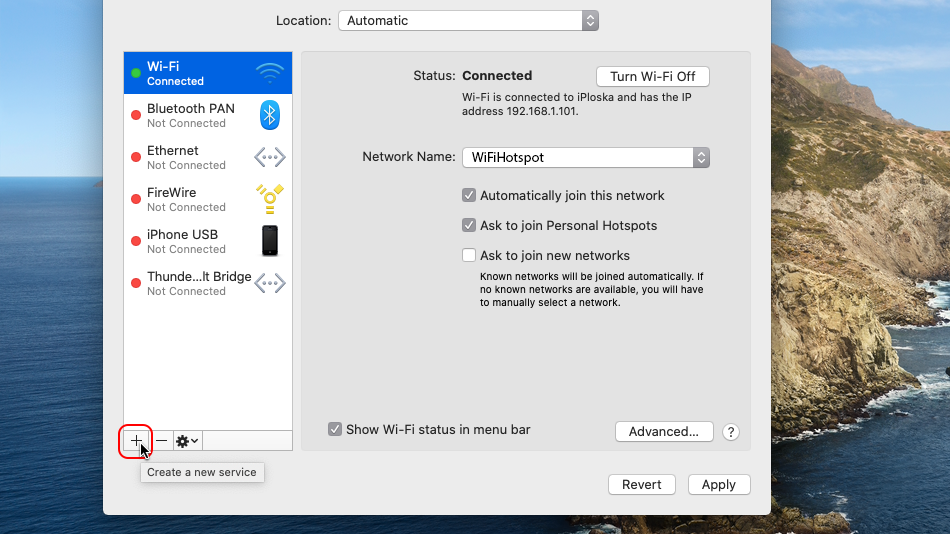Uncheck Automatically join this network
Screen dimensions: 950x534
[x=469, y=196]
